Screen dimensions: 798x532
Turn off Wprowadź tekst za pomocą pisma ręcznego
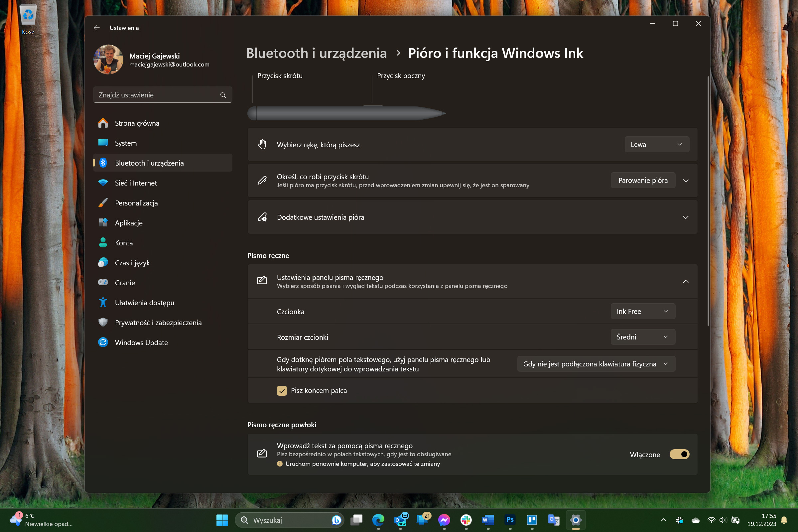(679, 454)
